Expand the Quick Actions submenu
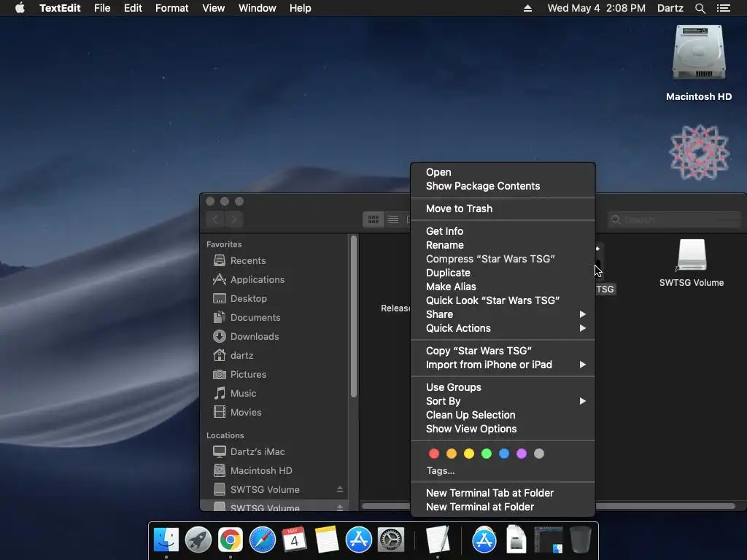 503,328
